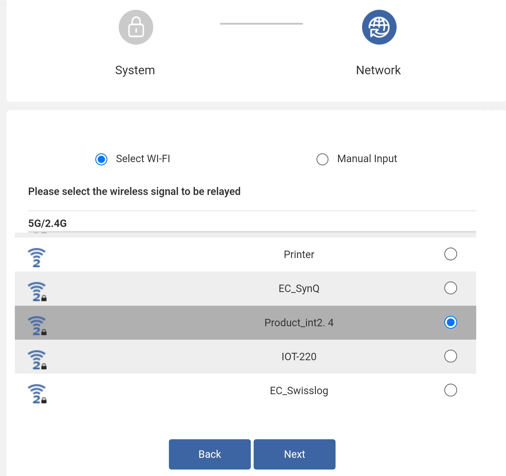This screenshot has height=476, width=506.
Task: Click the System step label
Action: pos(135,70)
